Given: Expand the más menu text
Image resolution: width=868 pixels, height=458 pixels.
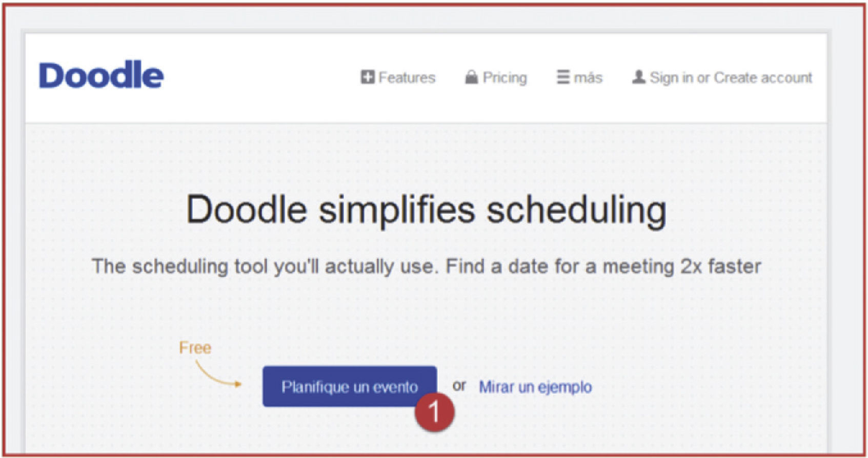Looking at the screenshot, I should 588,78.
